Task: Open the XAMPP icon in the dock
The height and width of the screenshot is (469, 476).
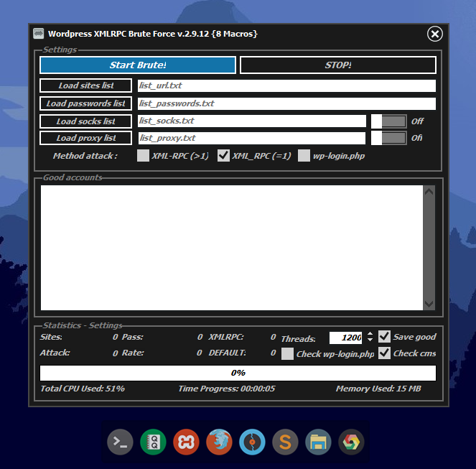Action: (186, 442)
